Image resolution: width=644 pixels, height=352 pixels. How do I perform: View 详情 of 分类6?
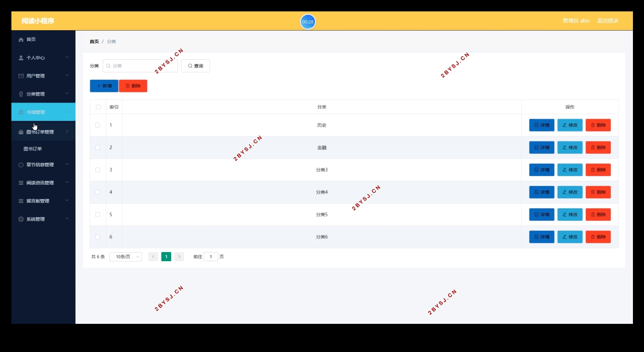pyautogui.click(x=542, y=237)
